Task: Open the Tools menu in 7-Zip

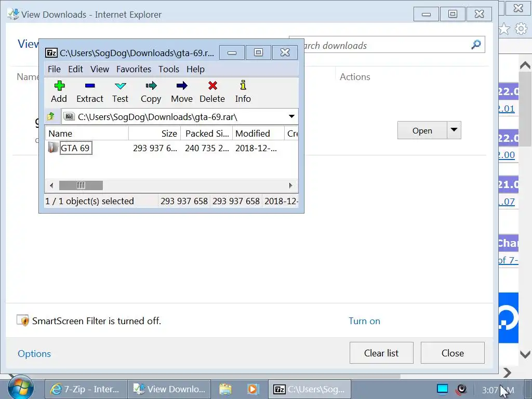Action: pyautogui.click(x=169, y=69)
